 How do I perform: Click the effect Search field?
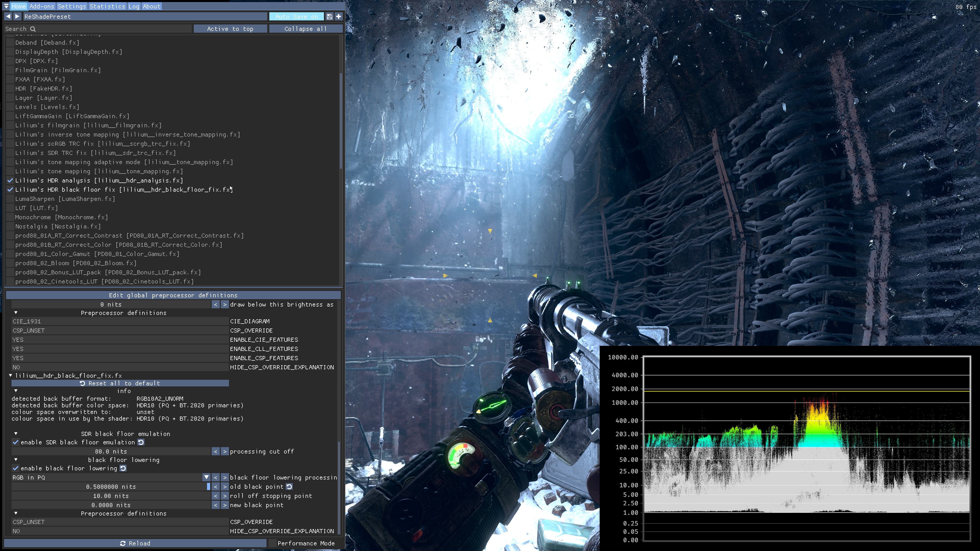[x=98, y=29]
